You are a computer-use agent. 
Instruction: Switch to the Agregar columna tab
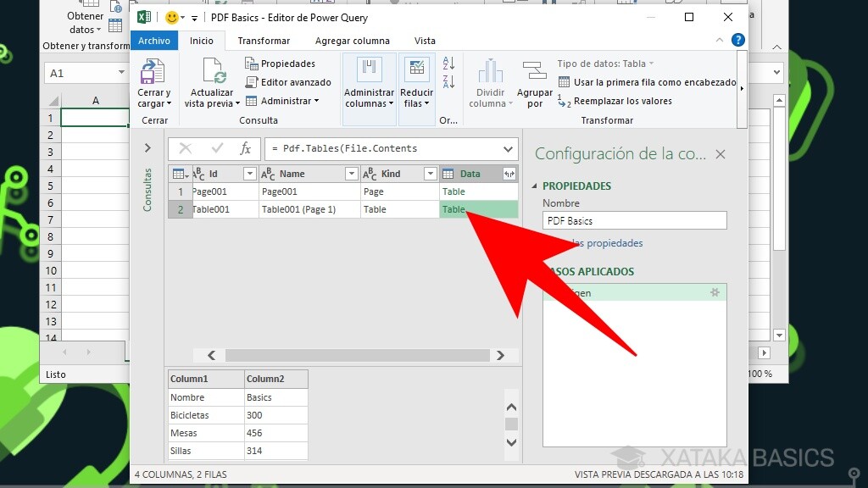(x=352, y=41)
